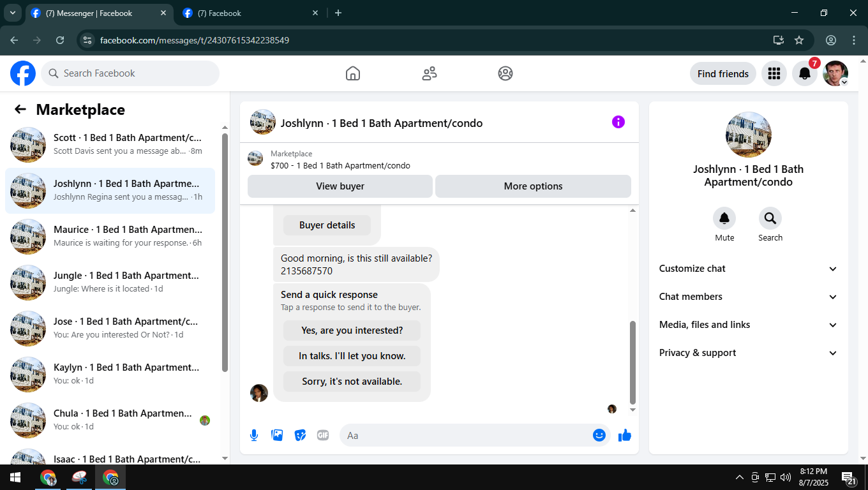Open Joshlynn's listing photo in right panel
868x490 pixels.
(749, 135)
